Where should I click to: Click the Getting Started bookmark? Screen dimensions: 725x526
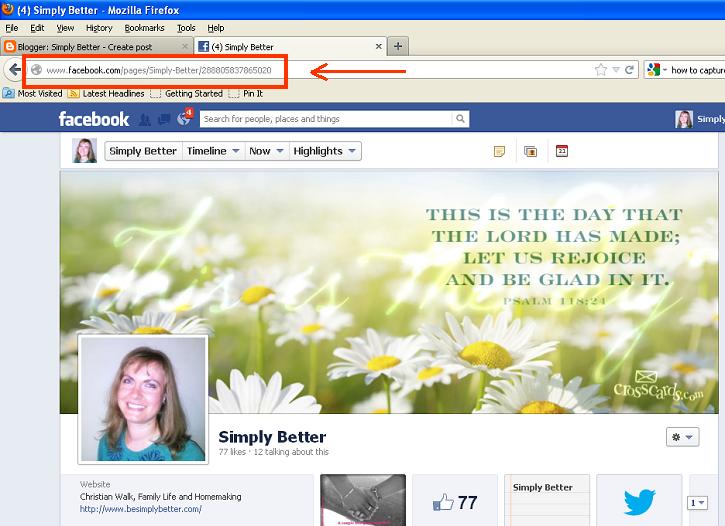[x=186, y=93]
